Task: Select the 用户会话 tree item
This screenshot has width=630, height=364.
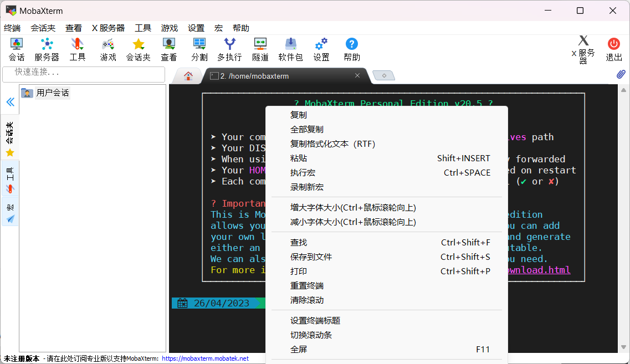Action: [45, 93]
